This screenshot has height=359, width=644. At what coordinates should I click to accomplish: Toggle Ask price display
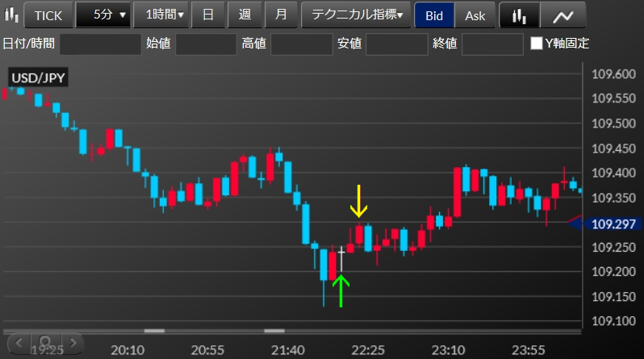[475, 15]
